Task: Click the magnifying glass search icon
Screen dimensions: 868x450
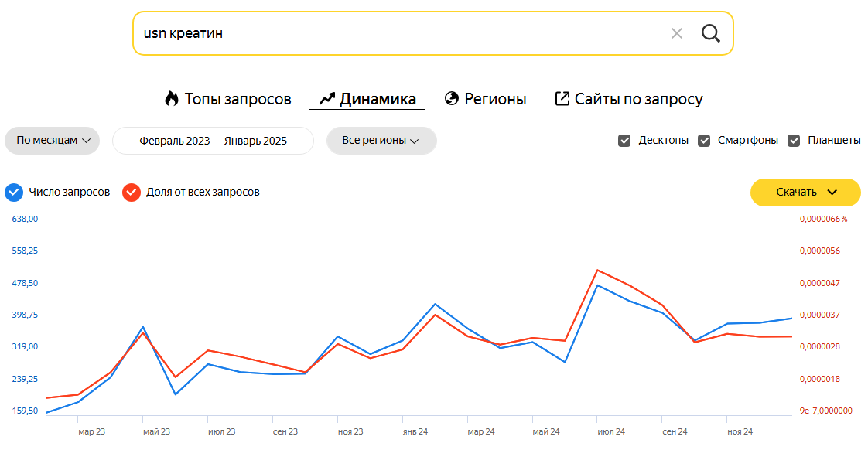Action: point(710,33)
